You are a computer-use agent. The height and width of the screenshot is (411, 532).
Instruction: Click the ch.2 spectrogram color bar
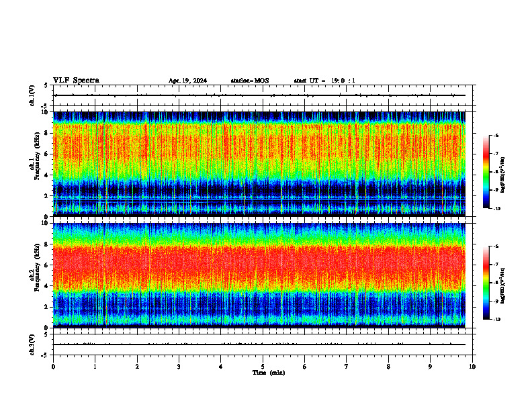pos(486,283)
